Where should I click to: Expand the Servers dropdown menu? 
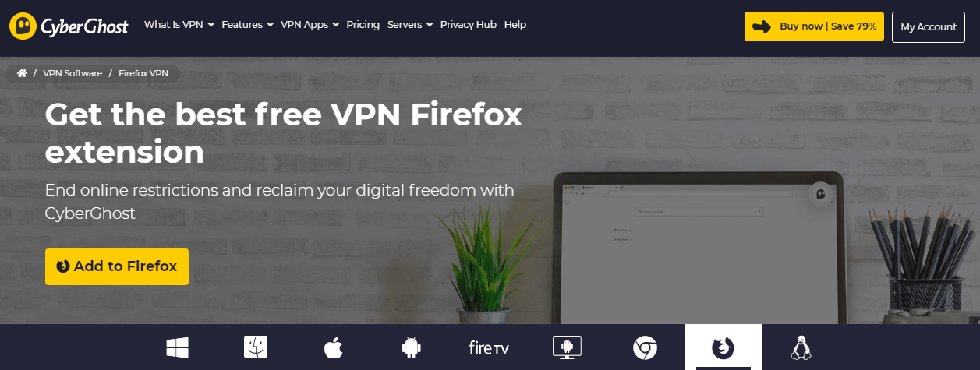(x=410, y=25)
